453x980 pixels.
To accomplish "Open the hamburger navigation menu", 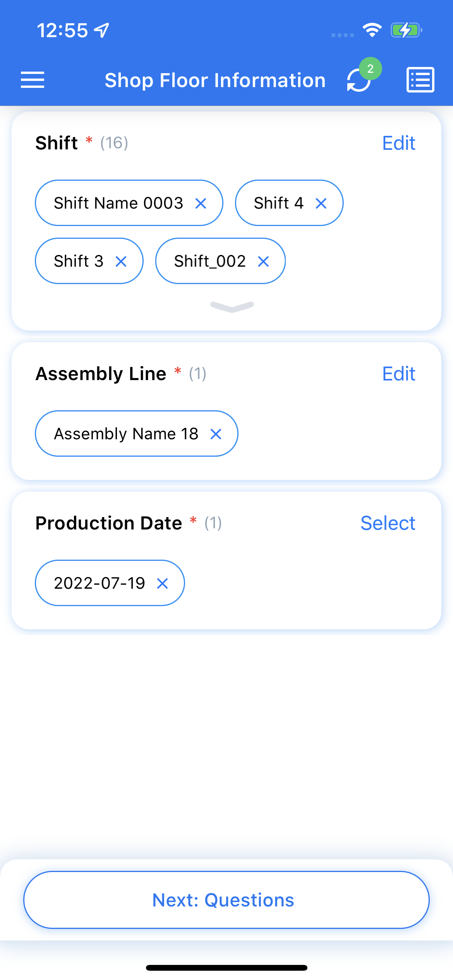I will pos(33,80).
